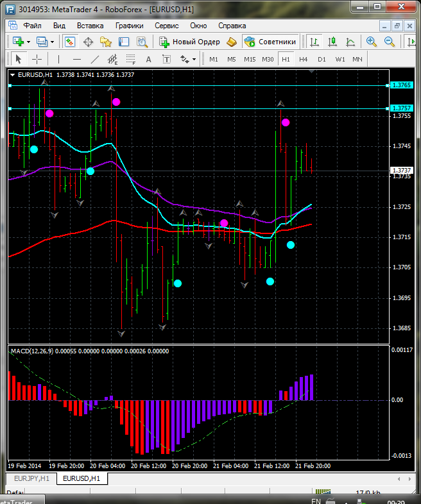
Task: Open the arrows objects dropdown
Action: point(194,59)
